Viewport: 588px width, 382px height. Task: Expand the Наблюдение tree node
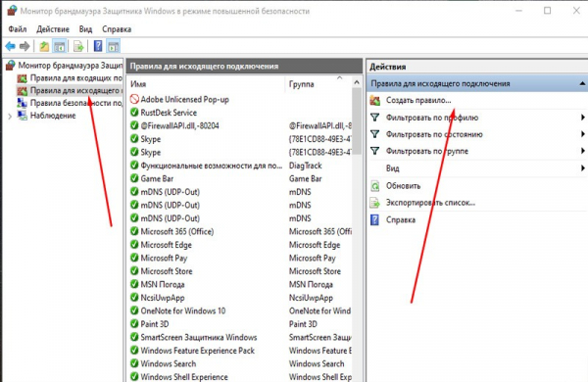pos(10,117)
